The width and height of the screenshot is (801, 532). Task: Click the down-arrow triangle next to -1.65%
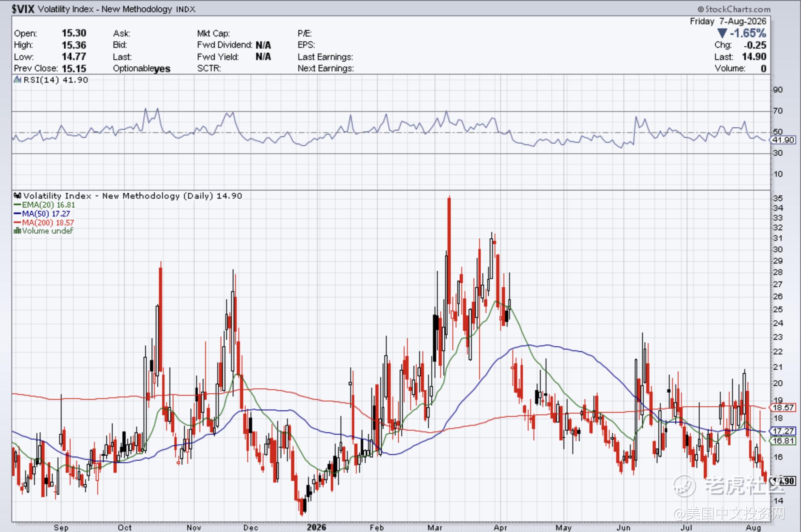722,33
